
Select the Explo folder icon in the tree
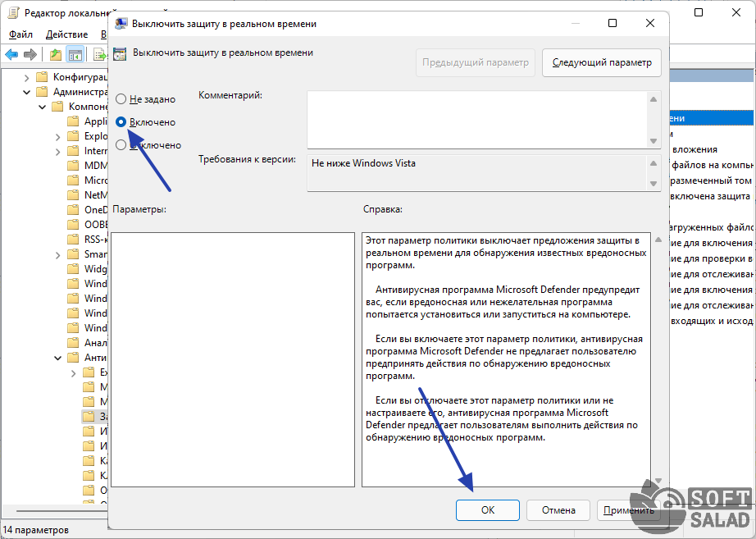(x=73, y=136)
